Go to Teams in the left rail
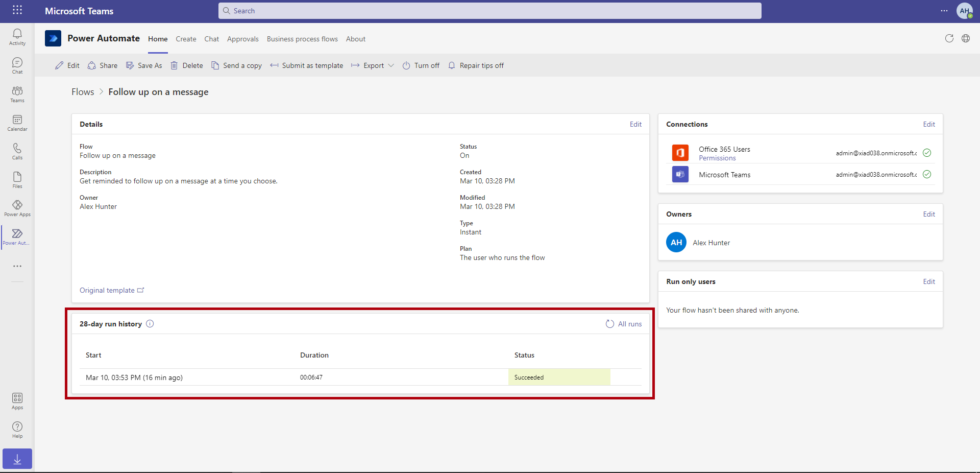The width and height of the screenshot is (980, 473). coord(17,94)
